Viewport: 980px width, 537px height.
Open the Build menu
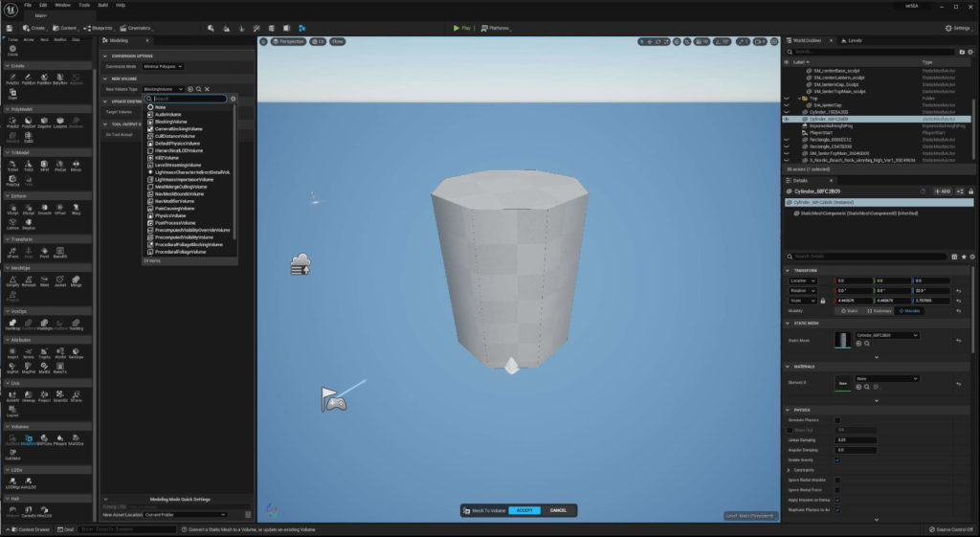point(103,5)
